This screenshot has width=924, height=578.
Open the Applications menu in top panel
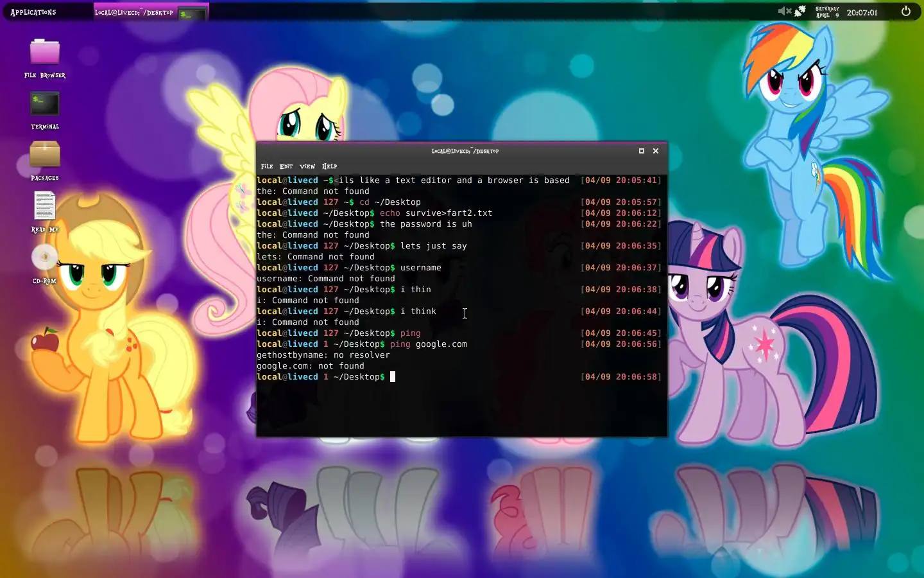33,12
